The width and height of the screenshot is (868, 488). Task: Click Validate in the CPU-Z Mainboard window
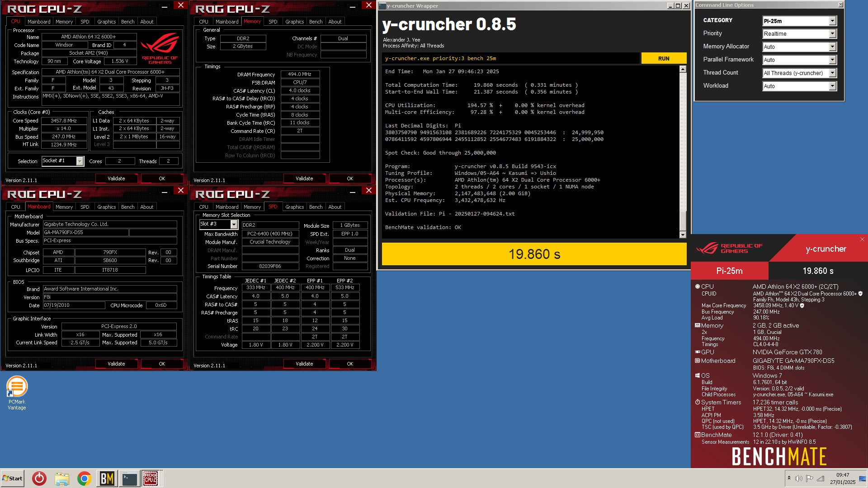116,364
